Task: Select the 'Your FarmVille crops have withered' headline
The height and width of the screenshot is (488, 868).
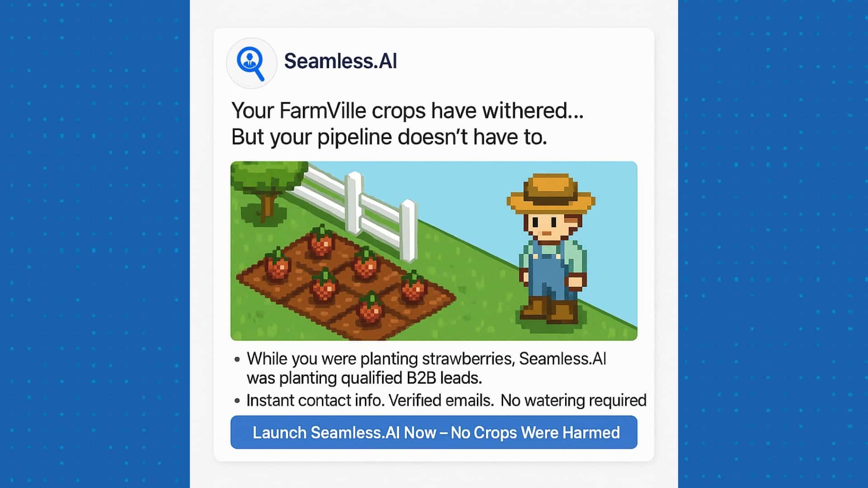Action: [407, 110]
